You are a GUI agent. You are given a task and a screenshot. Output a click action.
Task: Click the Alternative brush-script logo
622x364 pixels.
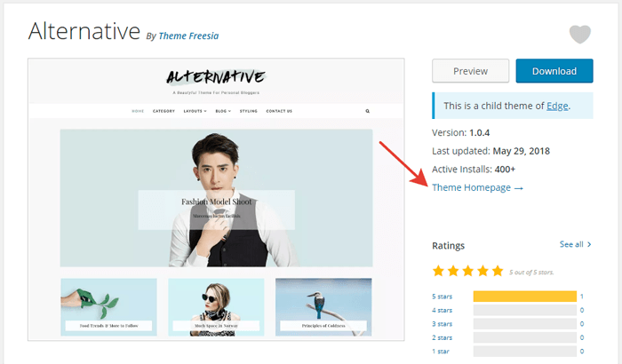pyautogui.click(x=216, y=77)
